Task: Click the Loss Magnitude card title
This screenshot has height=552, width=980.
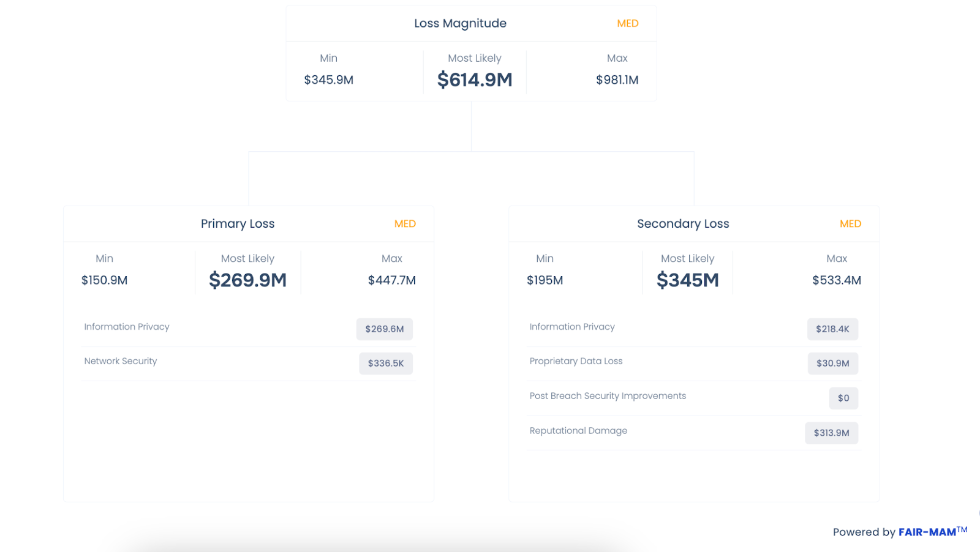Action: (460, 23)
